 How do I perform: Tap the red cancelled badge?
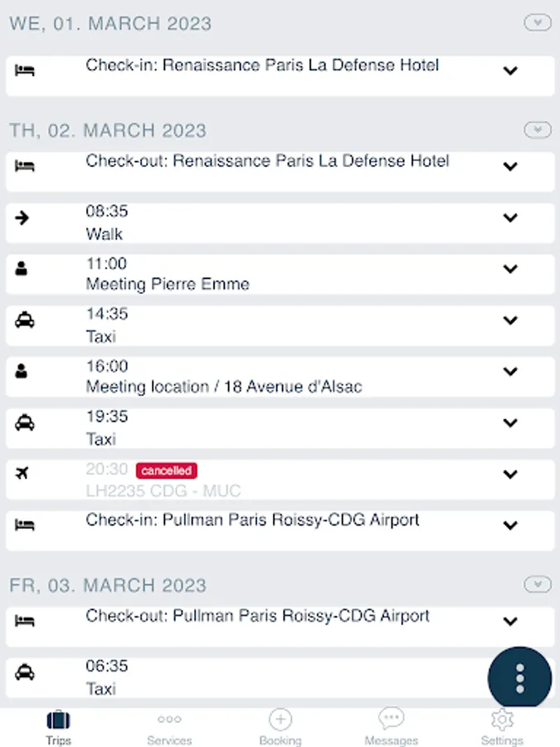[166, 471]
